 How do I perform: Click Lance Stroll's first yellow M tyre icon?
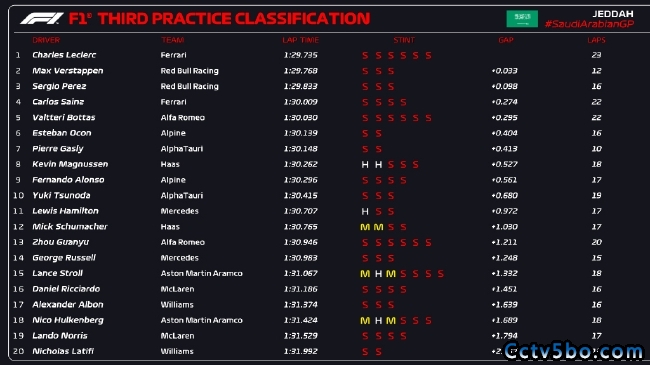tap(365, 274)
